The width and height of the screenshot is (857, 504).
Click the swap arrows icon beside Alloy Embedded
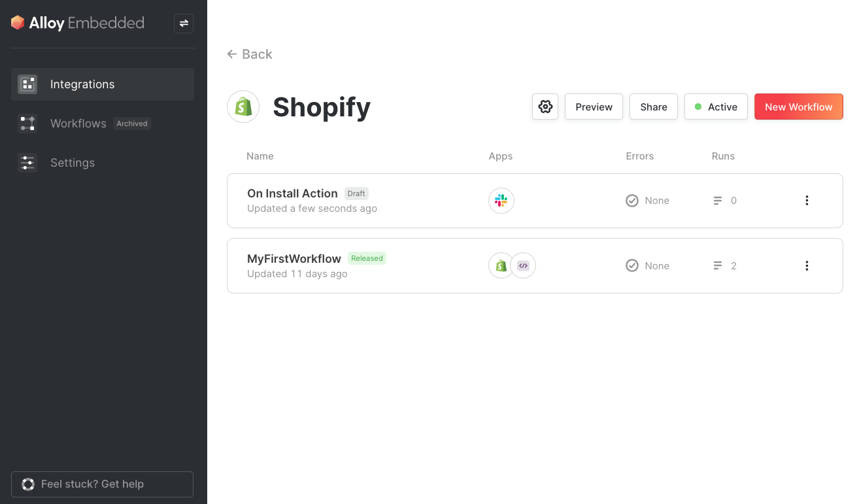[184, 24]
